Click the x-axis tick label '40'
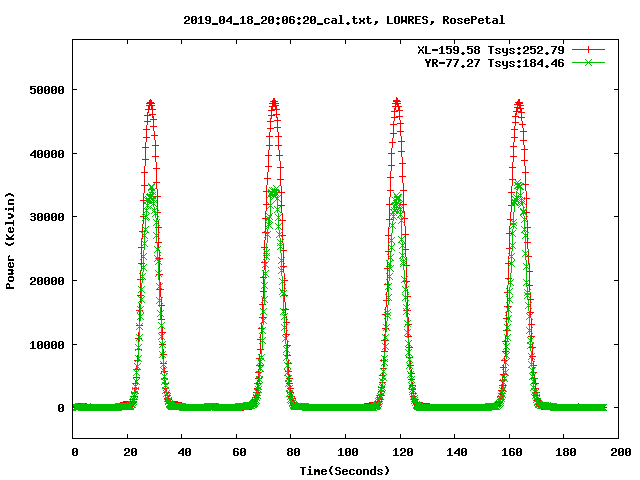Viewport: 640px width, 480px height. (184, 452)
